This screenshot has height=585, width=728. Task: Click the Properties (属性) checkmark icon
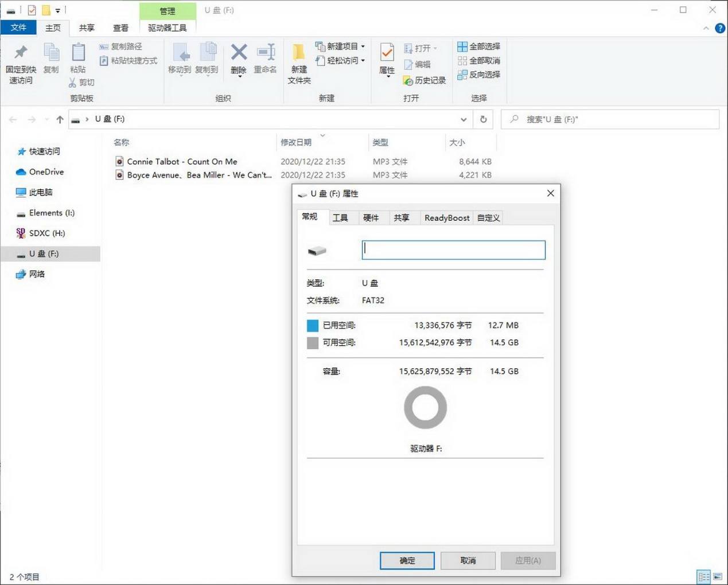point(387,53)
